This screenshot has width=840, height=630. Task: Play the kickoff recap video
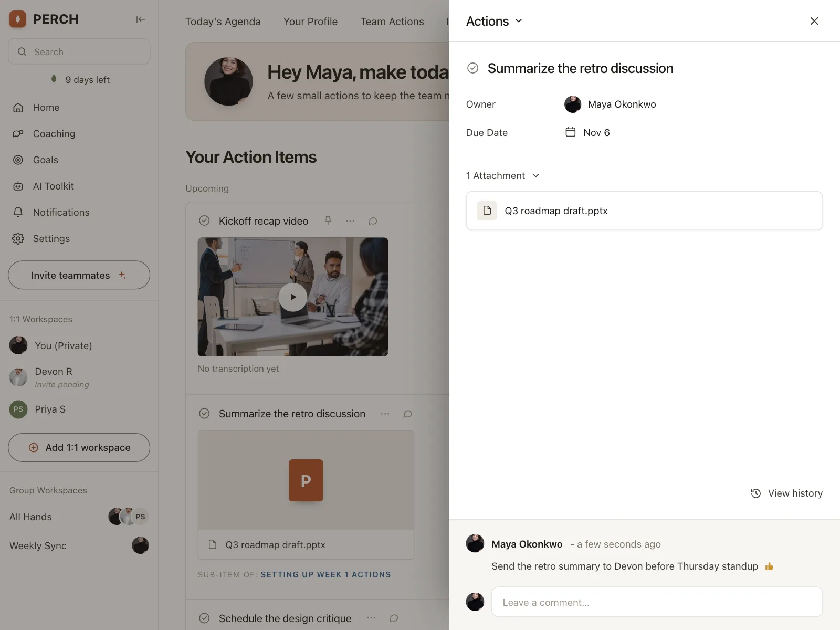pyautogui.click(x=293, y=297)
